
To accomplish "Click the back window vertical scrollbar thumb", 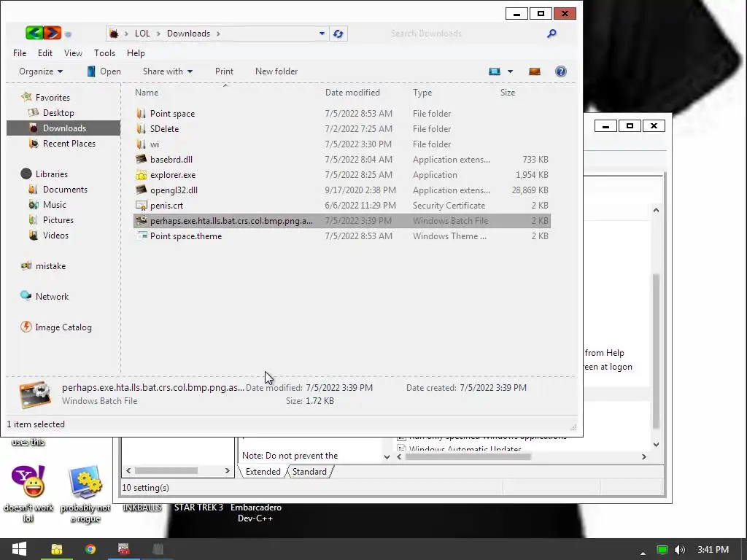I will [x=656, y=351].
